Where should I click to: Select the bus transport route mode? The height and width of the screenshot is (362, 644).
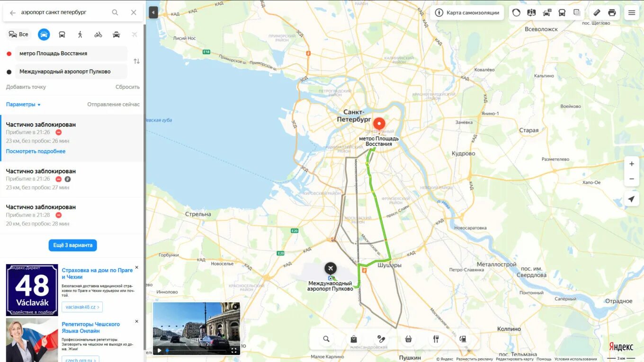pos(62,35)
